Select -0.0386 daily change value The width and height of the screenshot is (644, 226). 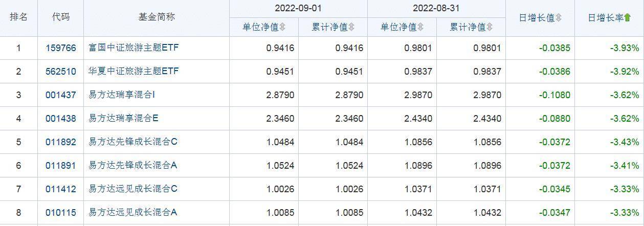click(554, 72)
